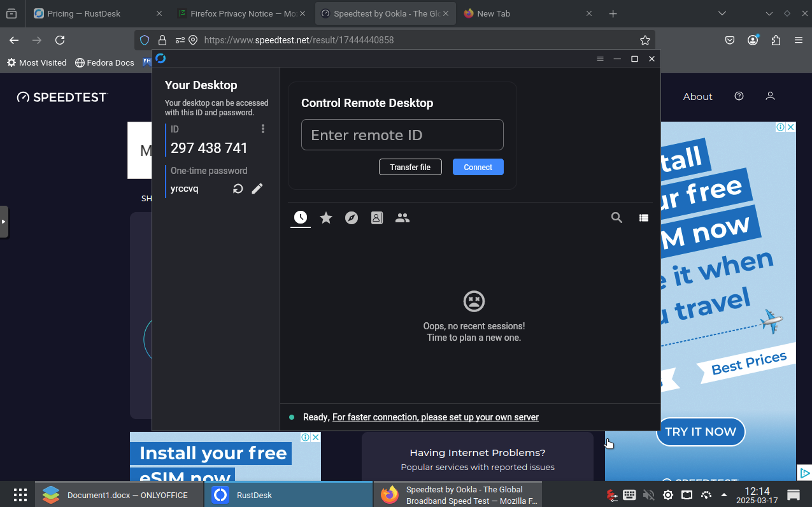The height and width of the screenshot is (507, 812).
Task: Expand the list all tabs chevron
Action: click(x=722, y=13)
